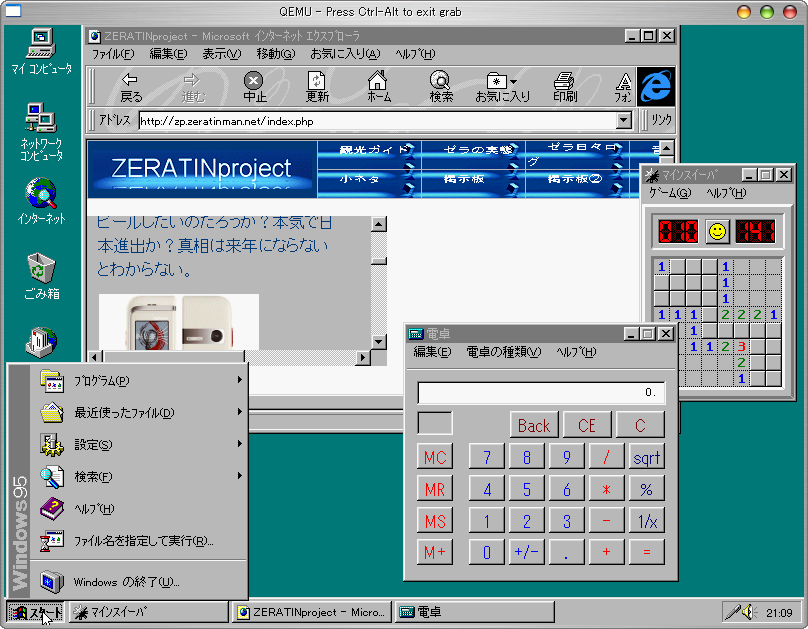
Task: Select the Internet (インターネット) desktop icon
Action: [x=41, y=201]
